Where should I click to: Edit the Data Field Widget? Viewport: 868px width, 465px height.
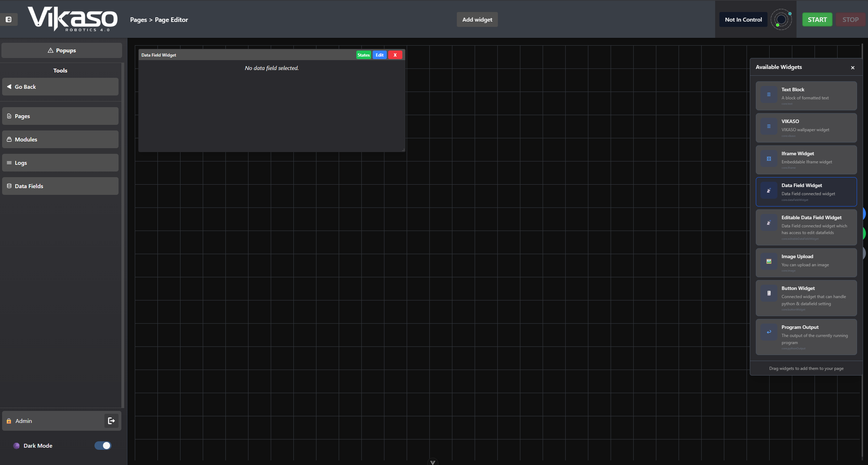[379, 55]
